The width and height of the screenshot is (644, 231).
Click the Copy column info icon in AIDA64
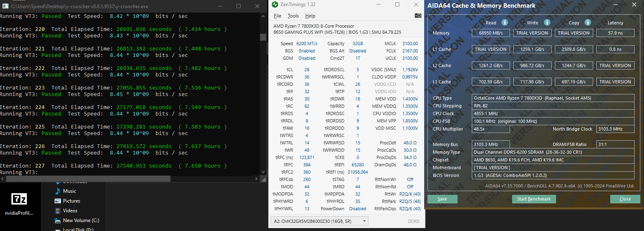coord(588,22)
